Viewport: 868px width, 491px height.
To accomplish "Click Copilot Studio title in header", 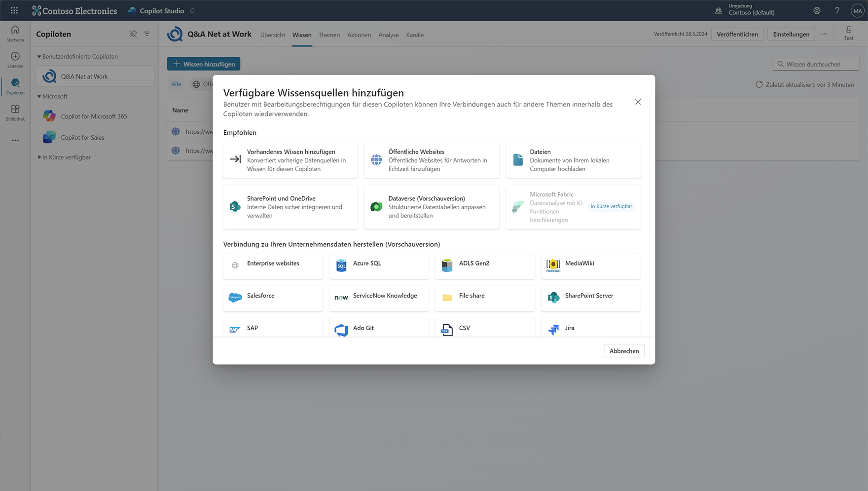I will [x=162, y=10].
